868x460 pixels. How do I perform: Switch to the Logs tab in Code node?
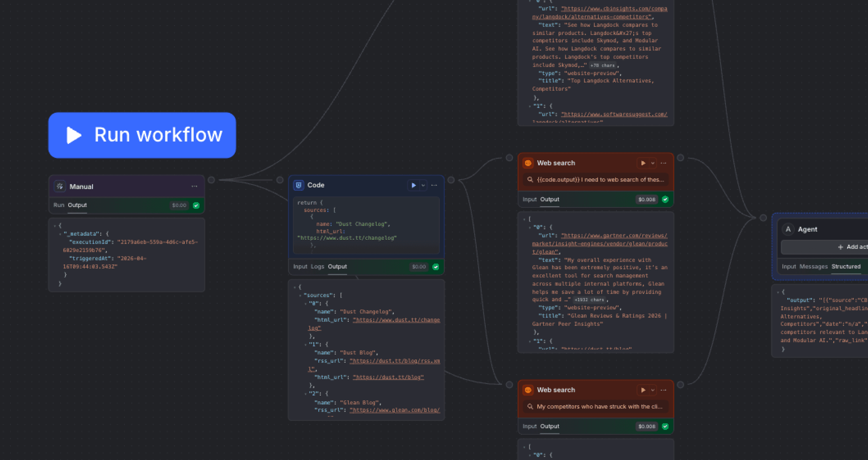tap(317, 266)
